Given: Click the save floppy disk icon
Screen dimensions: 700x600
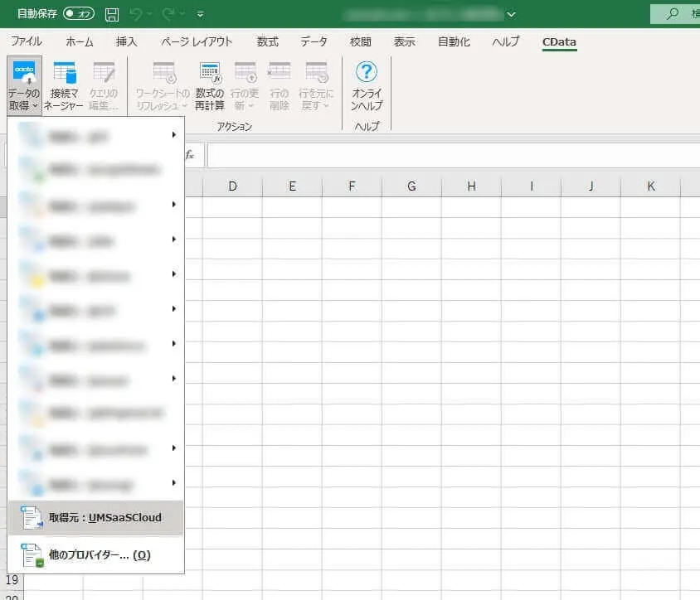Looking at the screenshot, I should click(112, 14).
